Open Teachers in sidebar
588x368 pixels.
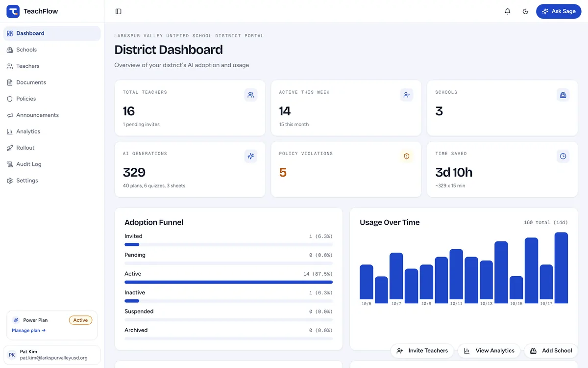52,66
